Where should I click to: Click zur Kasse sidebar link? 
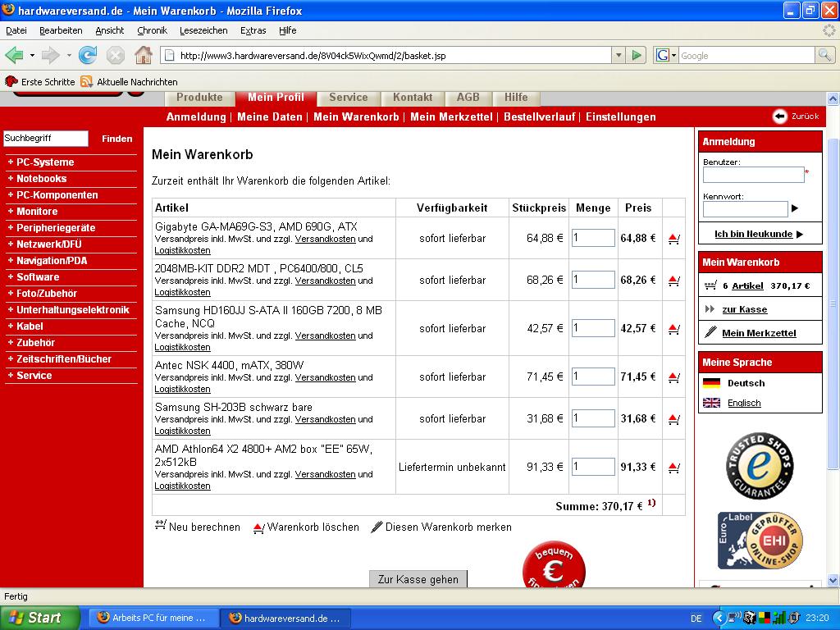[745, 309]
